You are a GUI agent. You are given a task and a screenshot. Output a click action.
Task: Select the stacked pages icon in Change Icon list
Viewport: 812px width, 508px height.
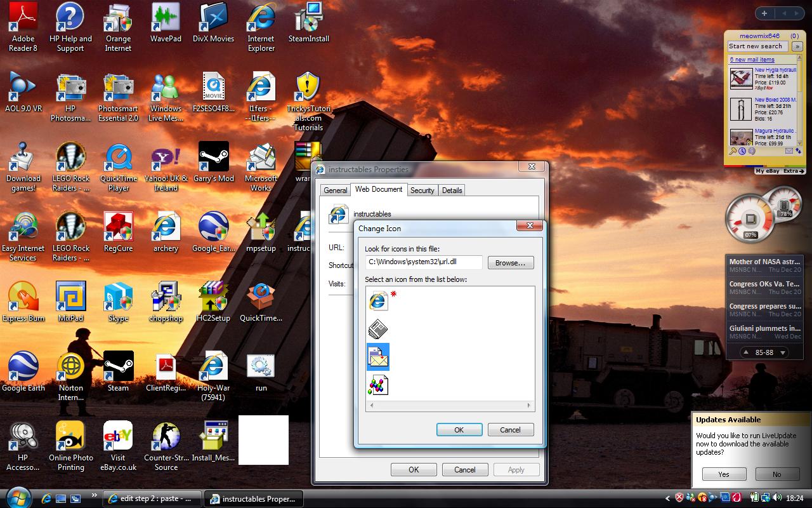coord(378,328)
